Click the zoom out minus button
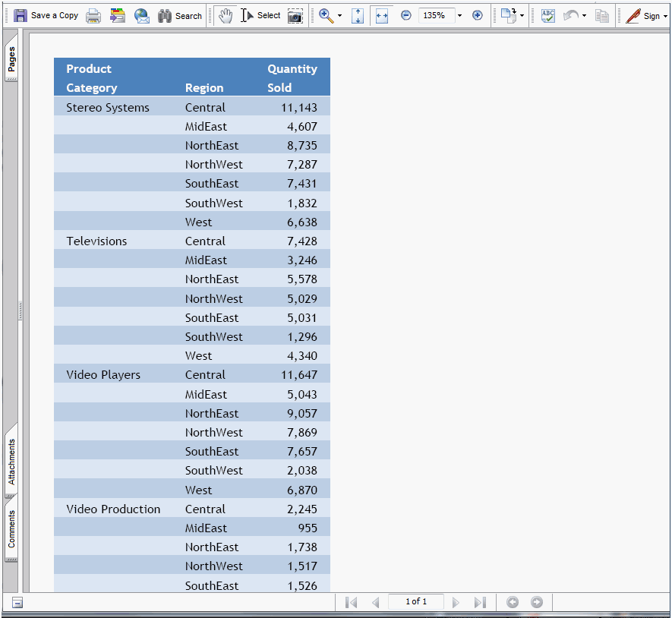The width and height of the screenshot is (672, 618). (405, 16)
